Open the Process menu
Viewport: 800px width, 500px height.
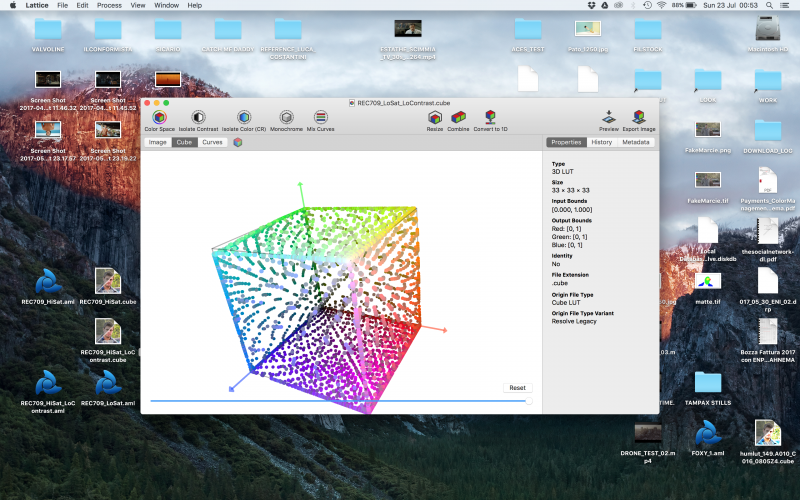tap(109, 5)
